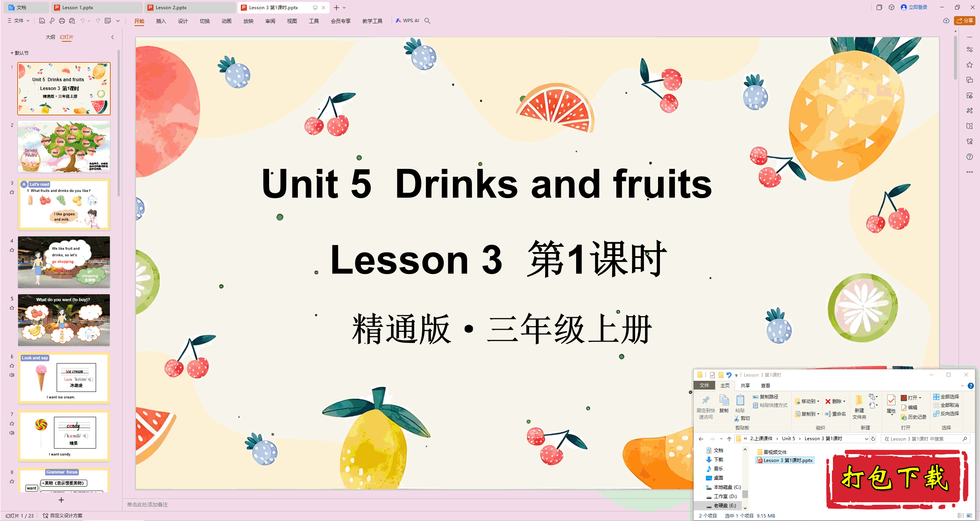This screenshot has width=980, height=521.
Task: Click the Explorer help question icon
Action: click(x=970, y=386)
